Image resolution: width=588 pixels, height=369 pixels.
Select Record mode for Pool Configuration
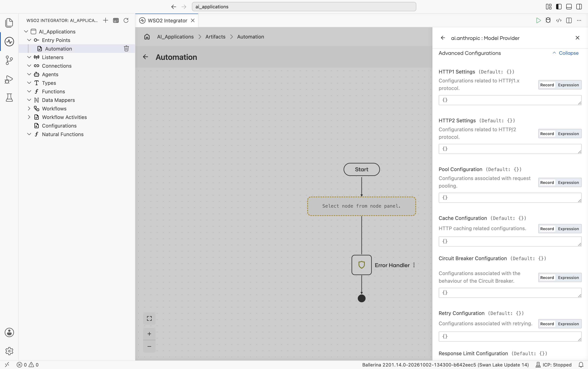coord(547,183)
